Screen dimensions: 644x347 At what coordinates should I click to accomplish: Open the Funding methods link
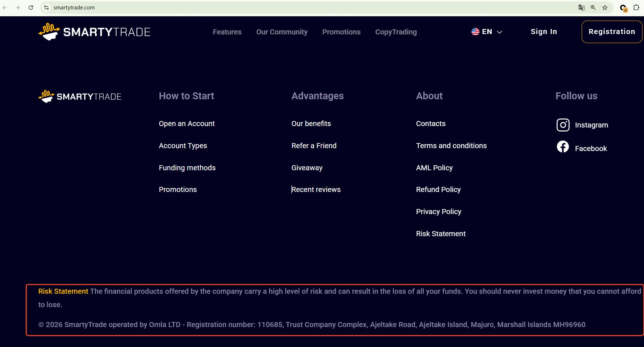[x=187, y=168]
